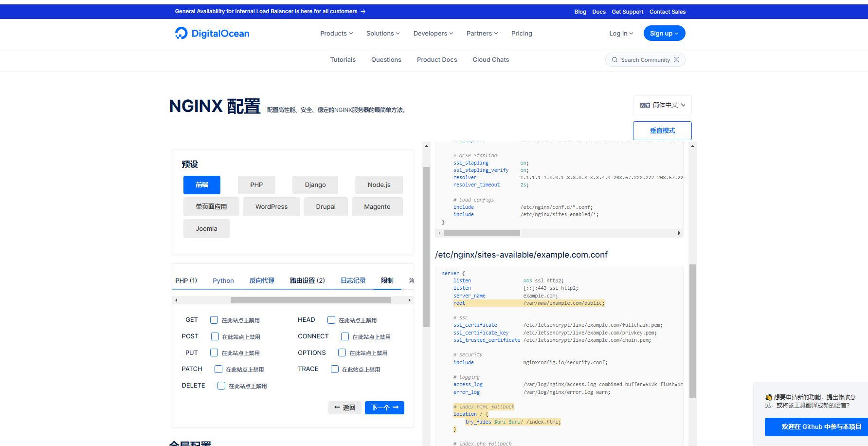The height and width of the screenshot is (446, 868).
Task: Click scroll-up arrow of right scrollbar
Action: [692, 146]
